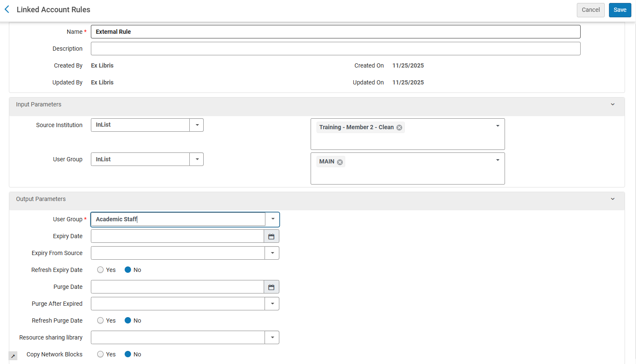
Task: Click the expand arrow icon at bottom left
Action: coord(13,356)
